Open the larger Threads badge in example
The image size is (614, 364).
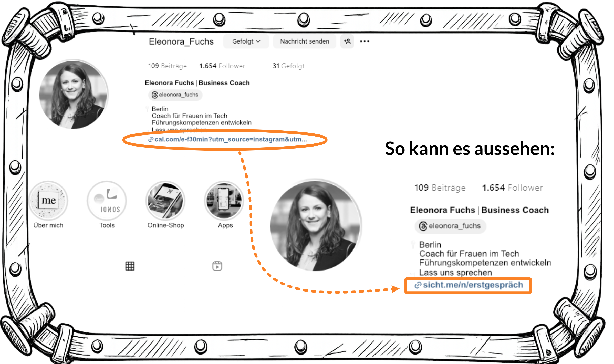click(x=450, y=226)
